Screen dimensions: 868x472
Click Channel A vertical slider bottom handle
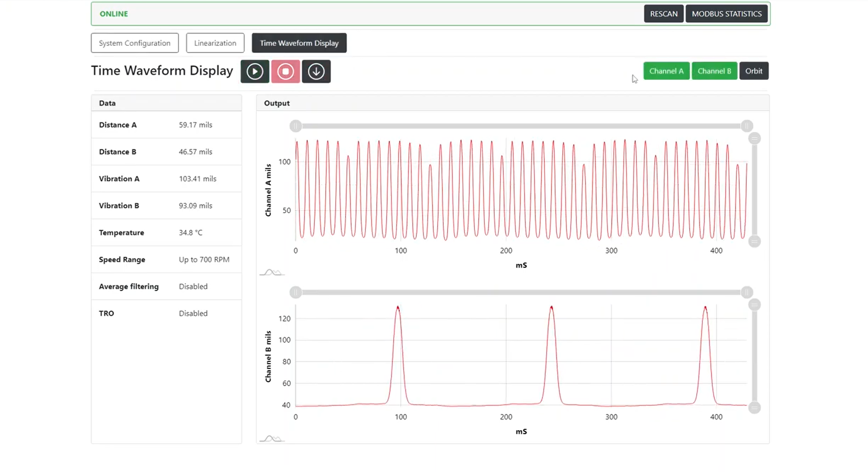click(x=754, y=241)
